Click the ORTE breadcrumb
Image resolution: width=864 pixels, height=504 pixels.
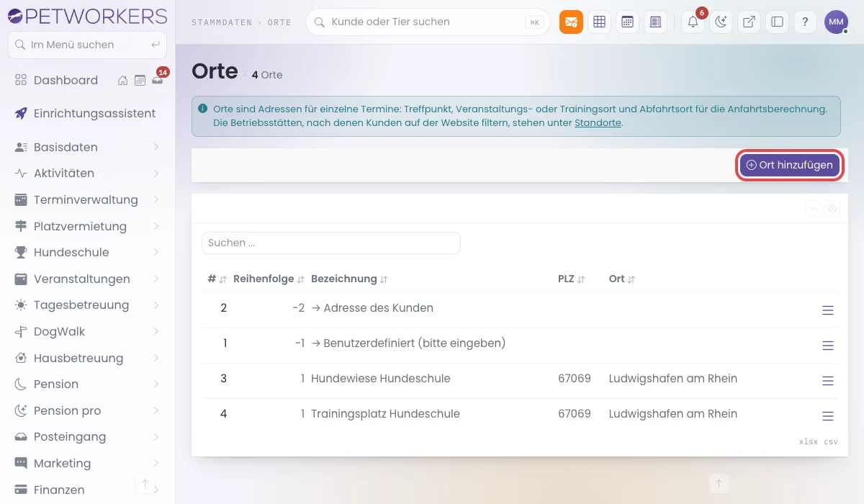pos(279,22)
